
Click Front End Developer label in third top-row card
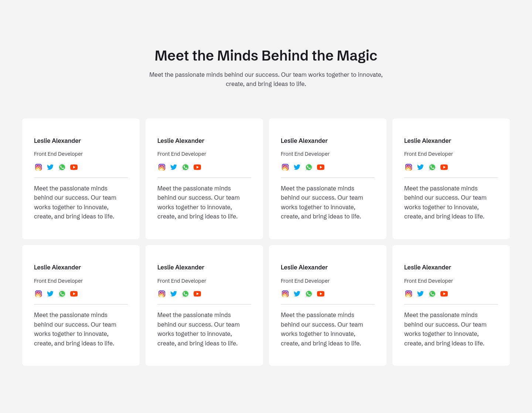coord(305,154)
